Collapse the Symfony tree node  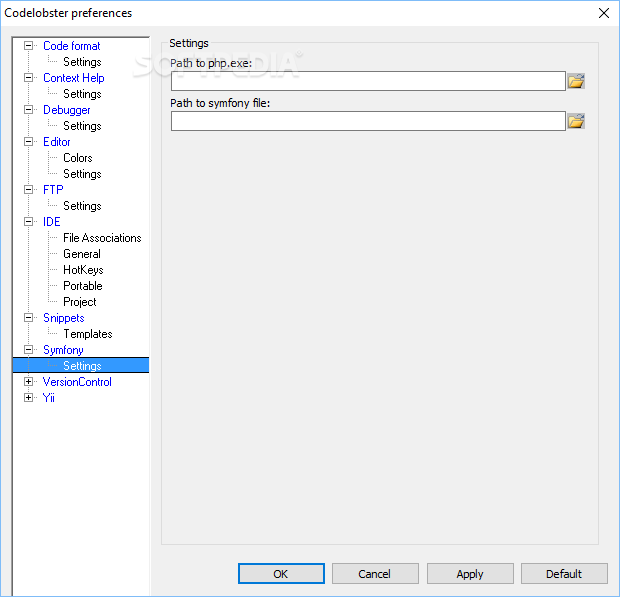(x=28, y=350)
